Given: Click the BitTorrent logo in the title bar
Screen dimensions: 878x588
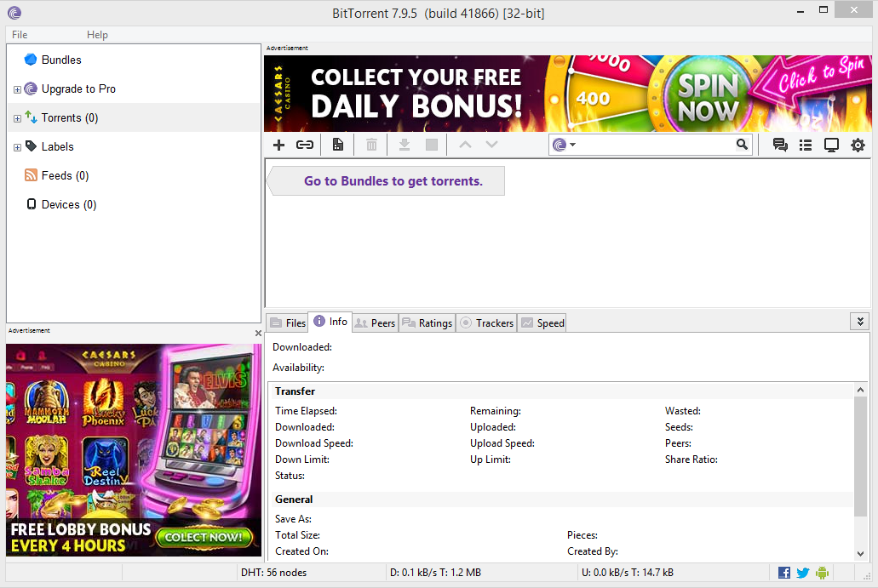Looking at the screenshot, I should [14, 13].
